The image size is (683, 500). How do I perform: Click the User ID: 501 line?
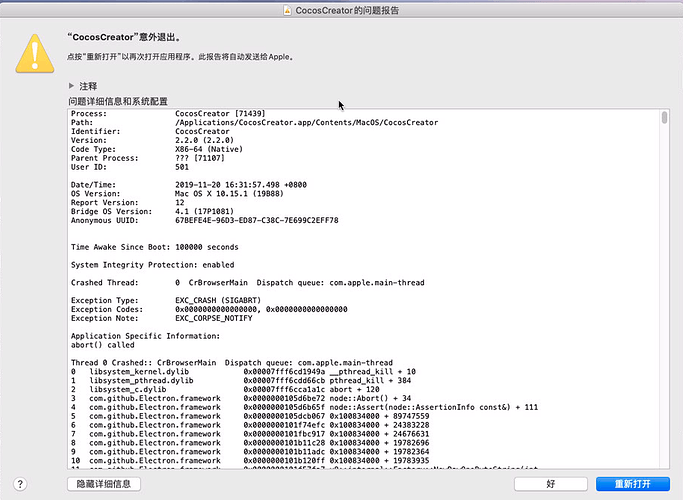coord(130,167)
